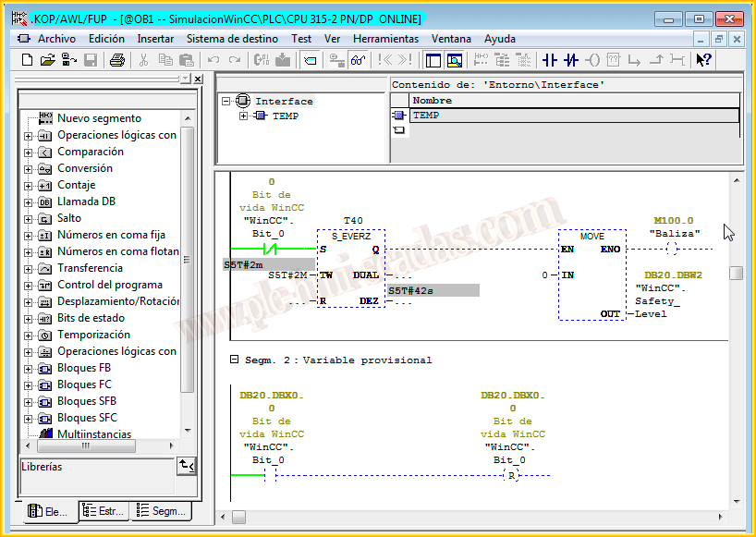Click the Print toolbar icon
The height and width of the screenshot is (537, 756).
pos(117,60)
